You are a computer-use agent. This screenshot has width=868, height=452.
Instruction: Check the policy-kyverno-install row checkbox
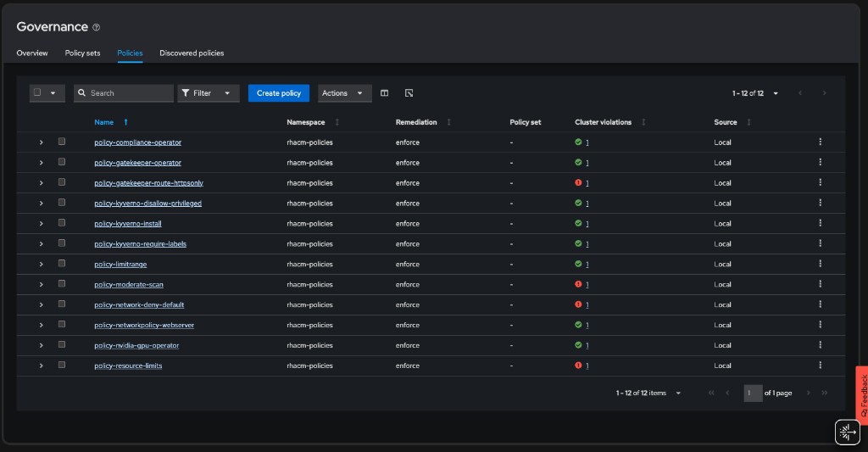[x=61, y=223]
